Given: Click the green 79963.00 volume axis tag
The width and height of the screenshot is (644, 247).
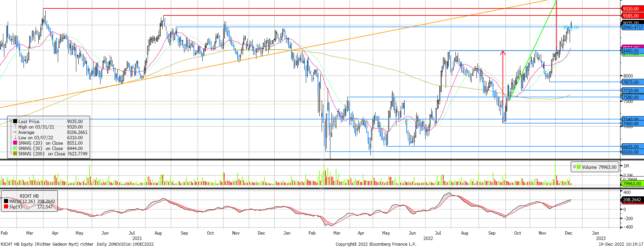Looking at the screenshot, I should (632, 184).
